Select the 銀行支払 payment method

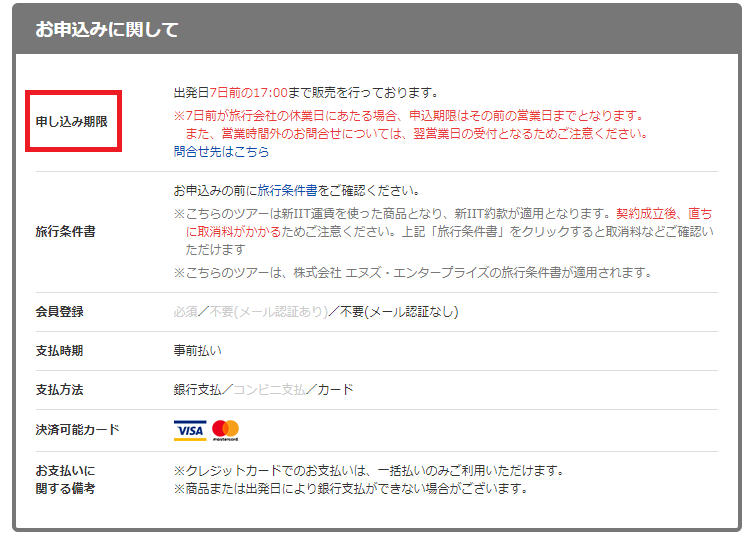[x=197, y=390]
